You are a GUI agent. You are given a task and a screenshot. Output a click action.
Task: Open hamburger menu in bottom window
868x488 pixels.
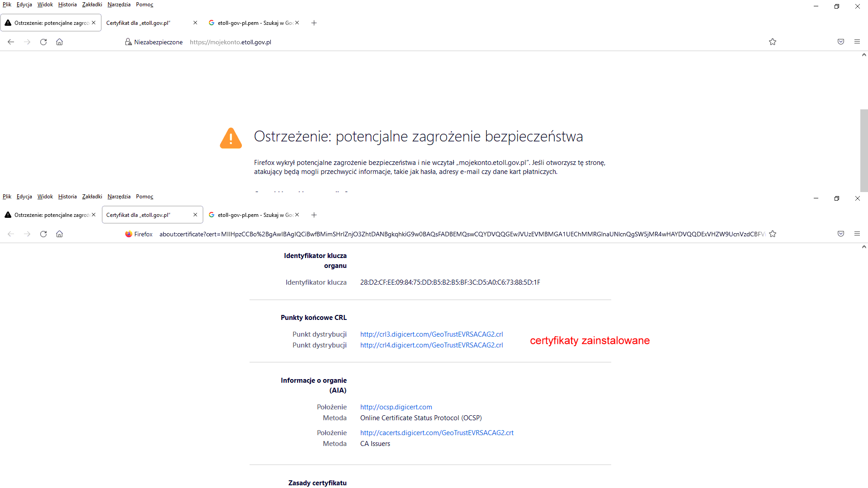(x=857, y=234)
